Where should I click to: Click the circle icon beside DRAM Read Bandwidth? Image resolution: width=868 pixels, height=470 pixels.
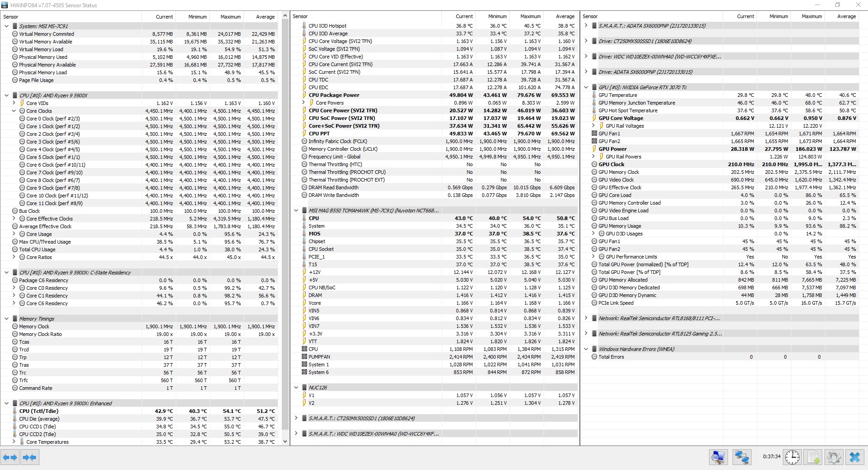pos(304,187)
